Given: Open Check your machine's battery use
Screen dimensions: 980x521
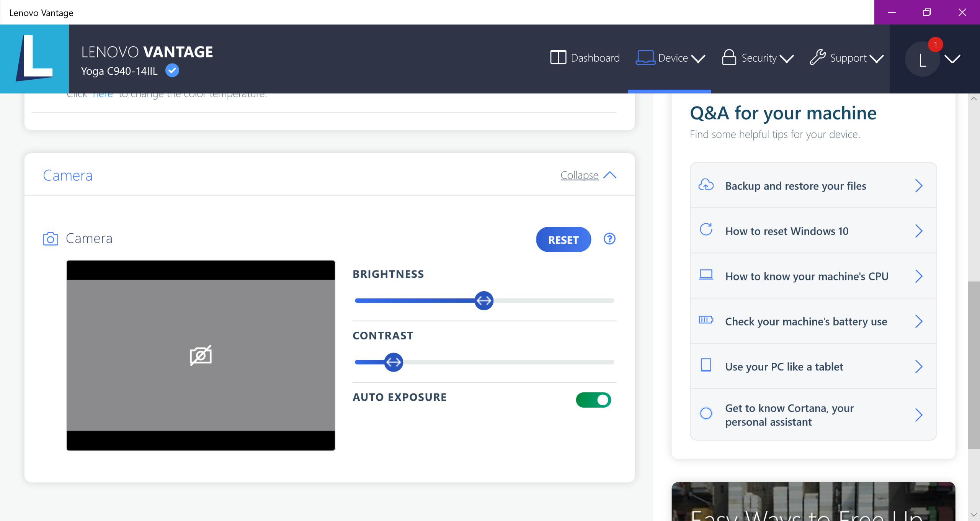Looking at the screenshot, I should pos(813,321).
